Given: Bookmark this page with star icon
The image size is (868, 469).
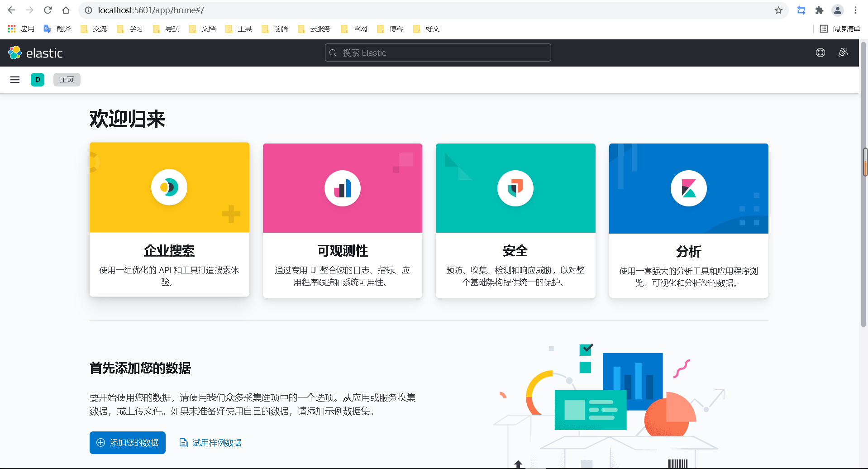Looking at the screenshot, I should point(778,10).
